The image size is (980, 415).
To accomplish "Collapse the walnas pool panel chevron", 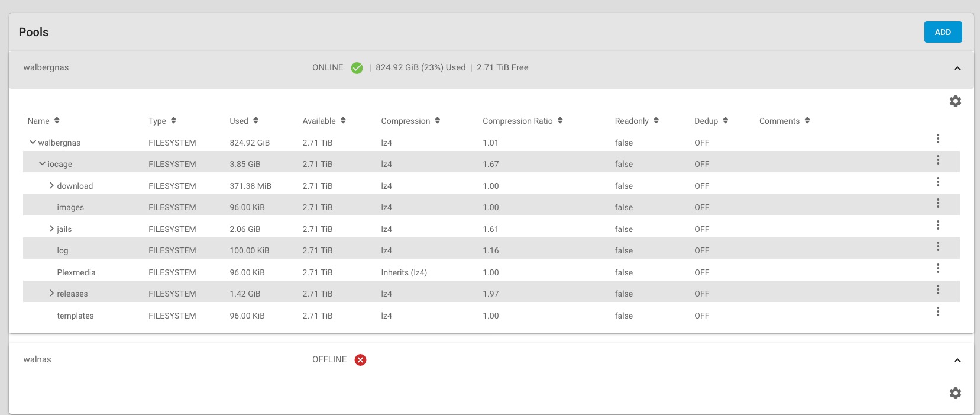I will [x=957, y=361].
